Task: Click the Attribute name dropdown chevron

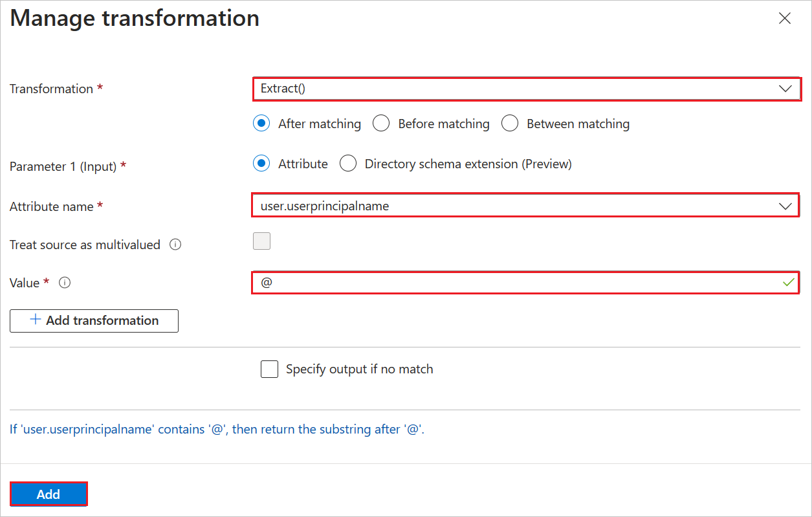Action: (x=785, y=205)
